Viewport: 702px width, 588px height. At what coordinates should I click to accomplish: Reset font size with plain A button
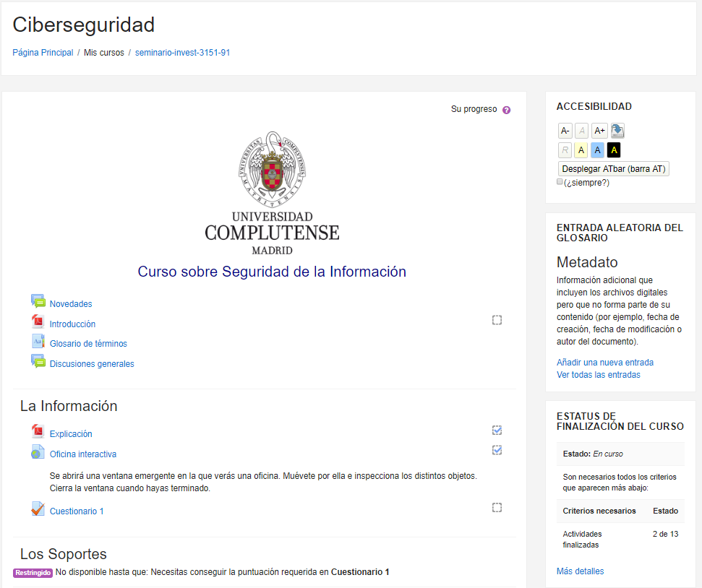click(581, 131)
